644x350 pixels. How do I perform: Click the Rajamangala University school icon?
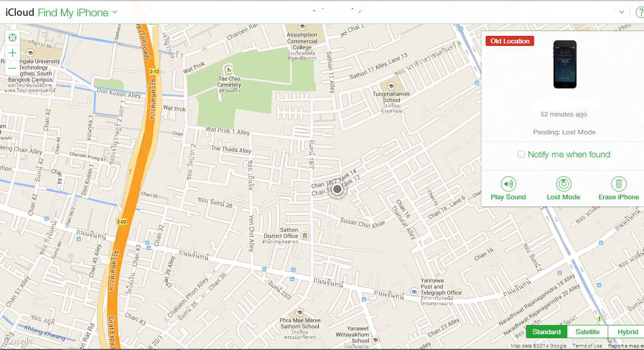30,53
